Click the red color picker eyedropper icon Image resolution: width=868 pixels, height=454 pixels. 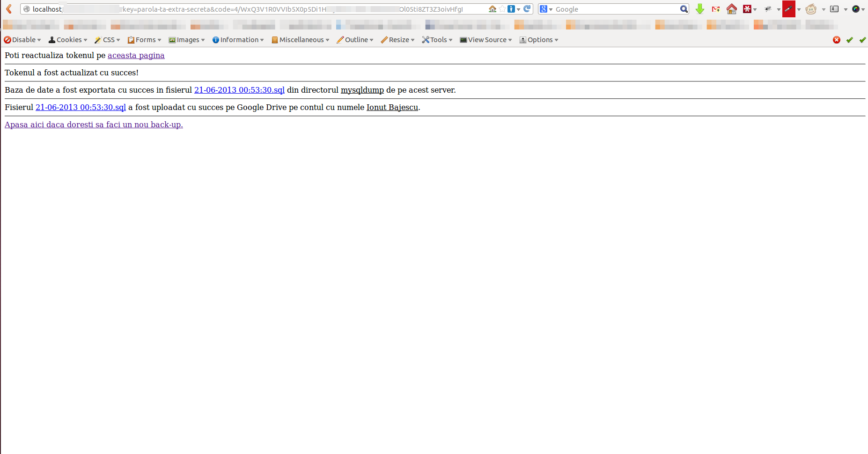coord(789,9)
